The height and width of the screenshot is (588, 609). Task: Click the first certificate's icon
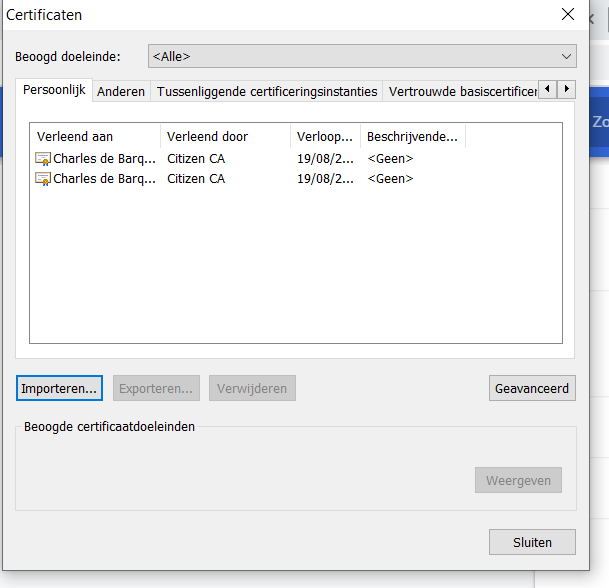[43, 158]
